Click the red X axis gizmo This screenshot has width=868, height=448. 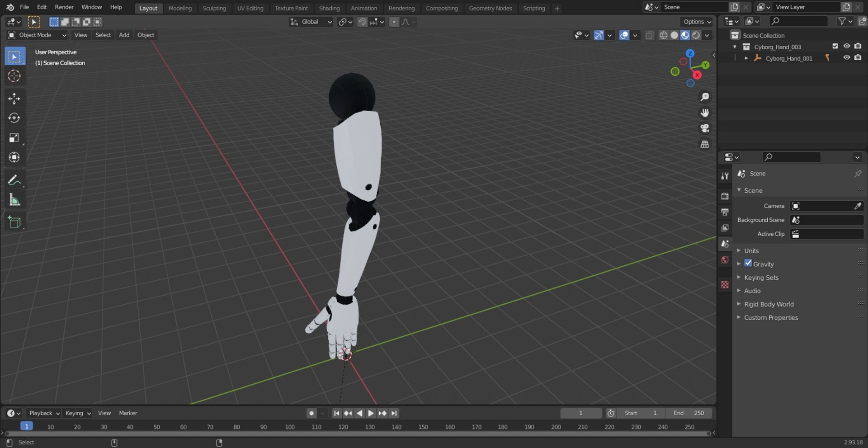697,75
